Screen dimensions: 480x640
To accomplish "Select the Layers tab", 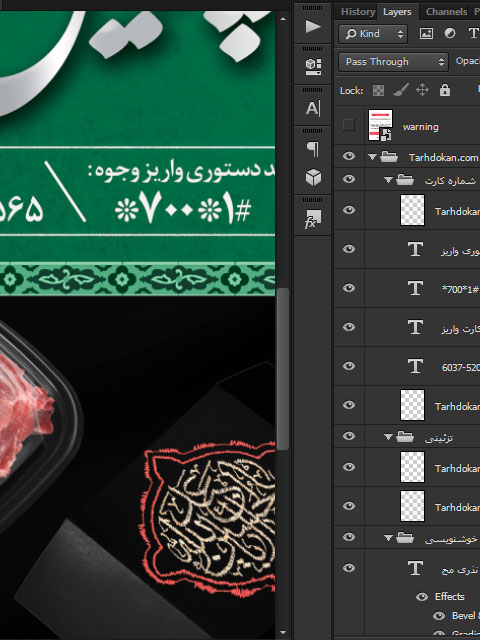I will click(397, 12).
